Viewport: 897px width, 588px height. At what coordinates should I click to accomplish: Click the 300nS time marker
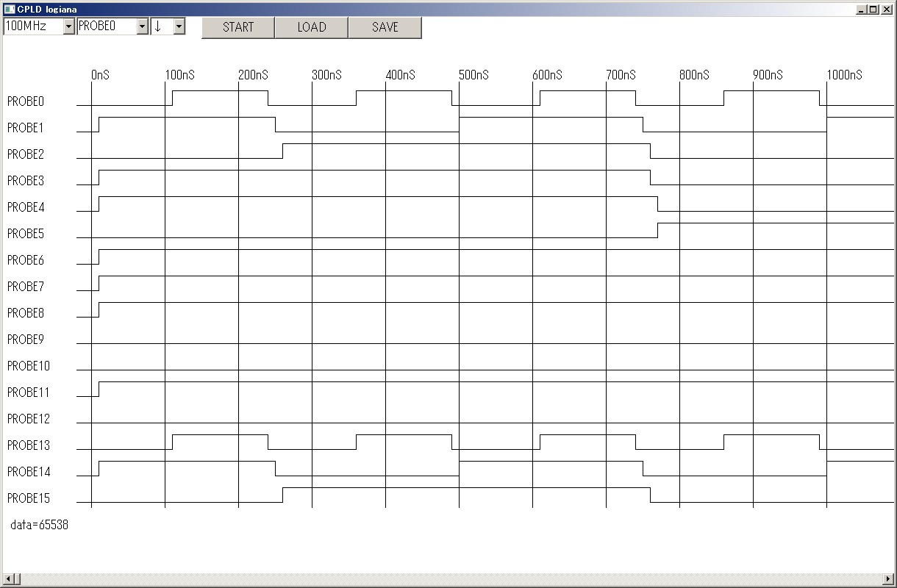pos(327,75)
